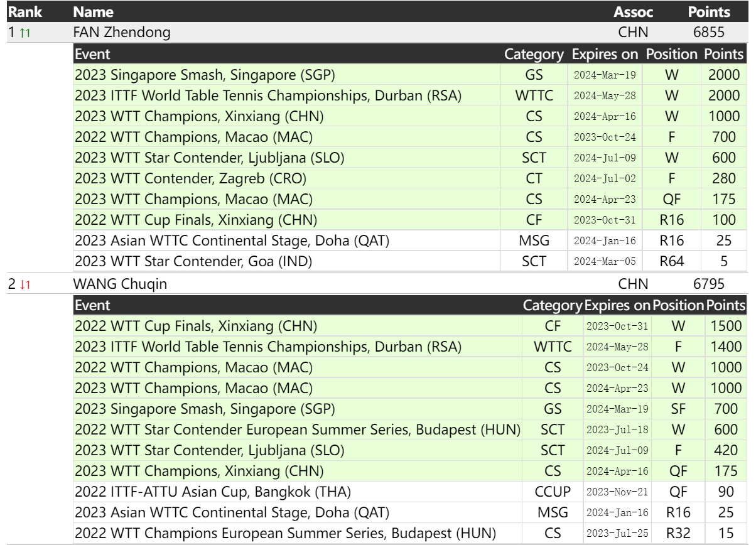Click 2022 WTT Champions European Summer Series row
The height and width of the screenshot is (545, 756).
pyautogui.click(x=286, y=533)
